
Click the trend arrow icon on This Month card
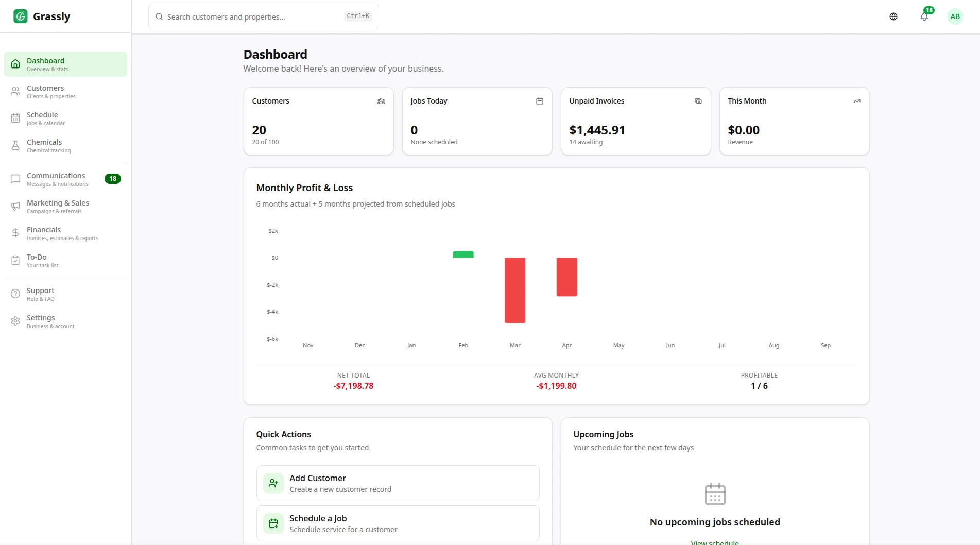tap(857, 101)
